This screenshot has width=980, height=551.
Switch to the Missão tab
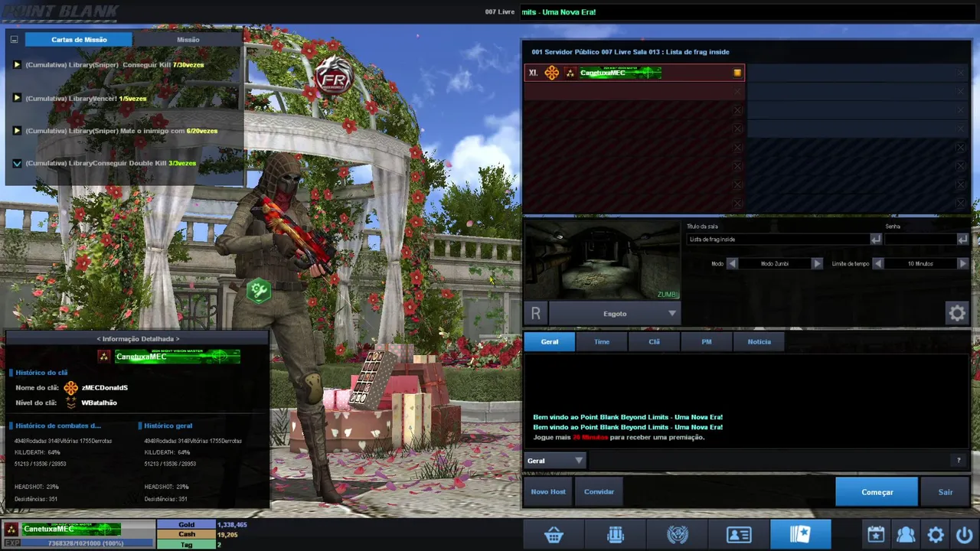coord(188,39)
